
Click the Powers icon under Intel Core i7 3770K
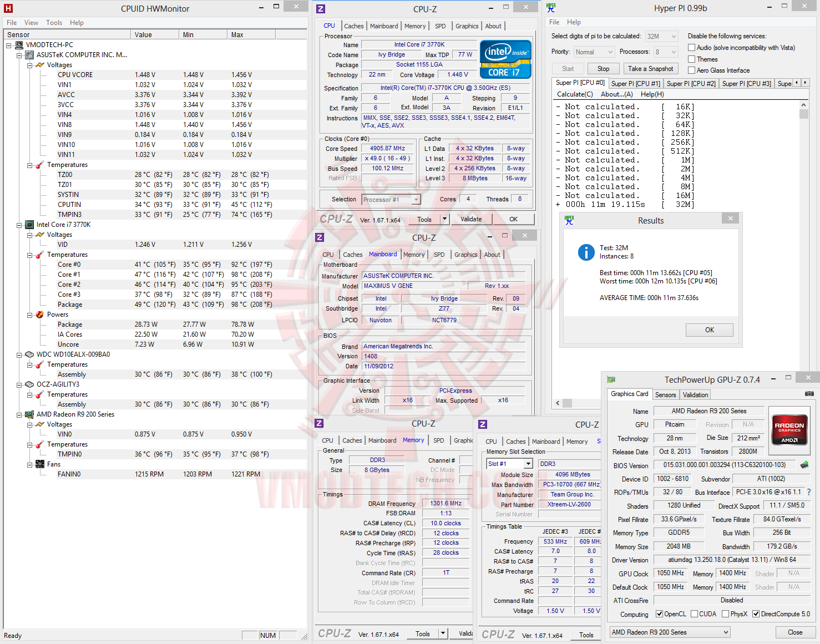click(40, 315)
